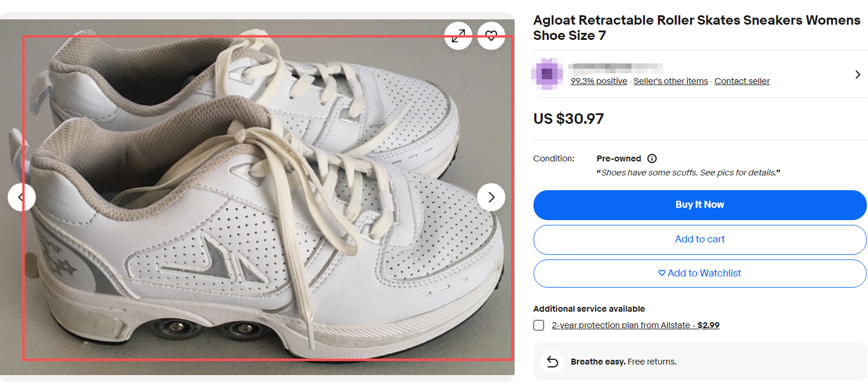Click the Agloat Retractable Roller Skates title
The height and width of the screenshot is (388, 868).
coord(697,28)
